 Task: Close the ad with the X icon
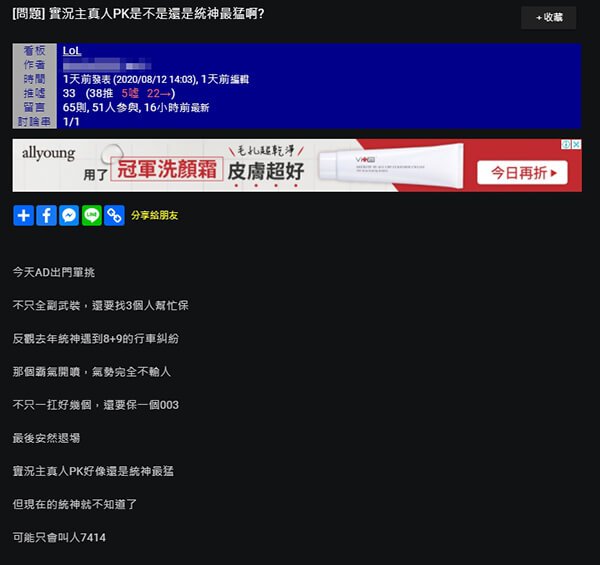tap(577, 145)
